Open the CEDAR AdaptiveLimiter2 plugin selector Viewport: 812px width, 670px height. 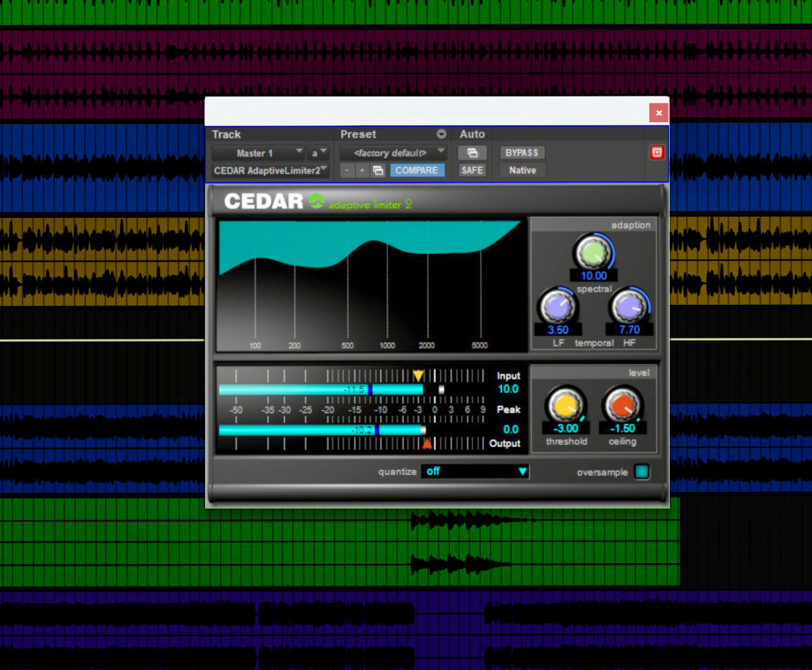point(270,170)
